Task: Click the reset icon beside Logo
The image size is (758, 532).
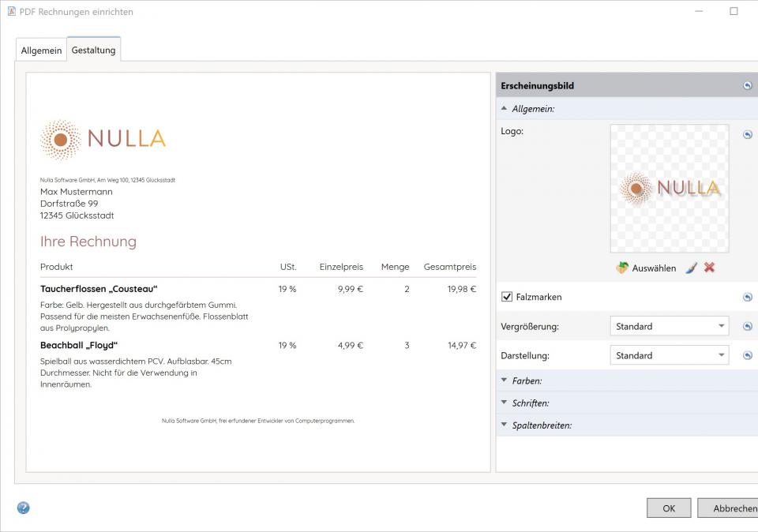Action: pyautogui.click(x=747, y=135)
